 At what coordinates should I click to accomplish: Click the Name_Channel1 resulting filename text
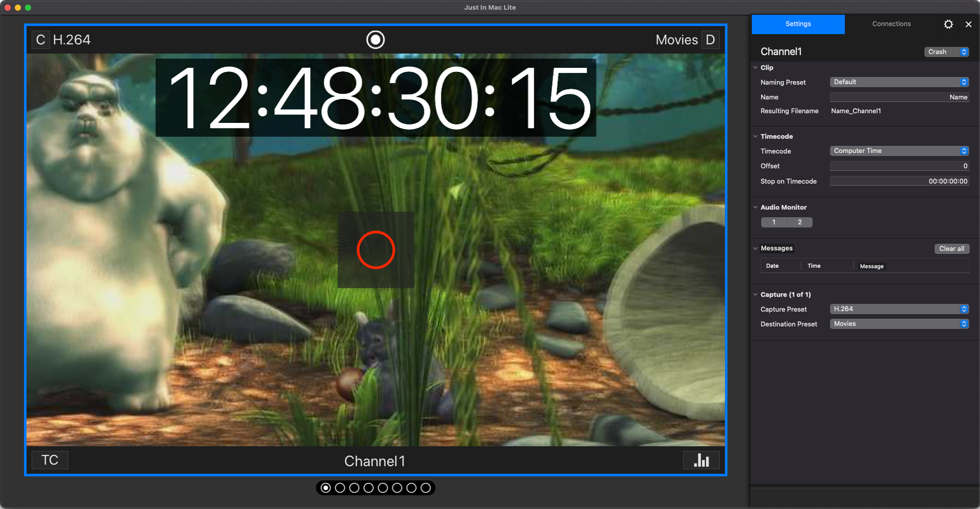pos(856,111)
